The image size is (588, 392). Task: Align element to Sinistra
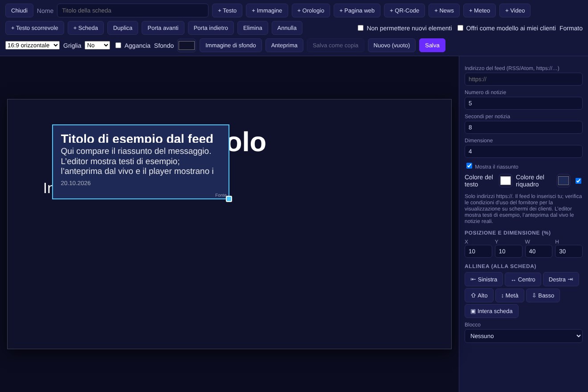484,279
